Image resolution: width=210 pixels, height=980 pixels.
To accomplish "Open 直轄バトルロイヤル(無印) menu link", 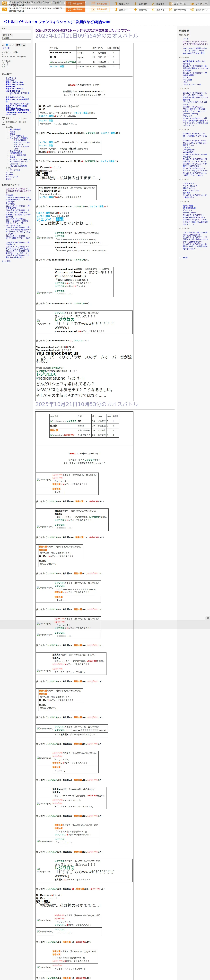I will [16, 106].
